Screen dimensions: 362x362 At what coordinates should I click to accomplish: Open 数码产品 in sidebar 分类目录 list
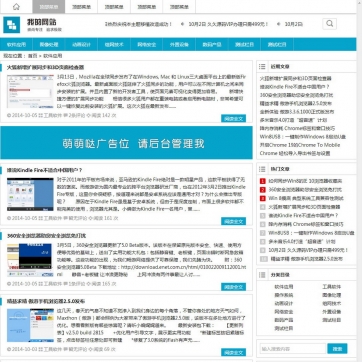(x=284, y=320)
